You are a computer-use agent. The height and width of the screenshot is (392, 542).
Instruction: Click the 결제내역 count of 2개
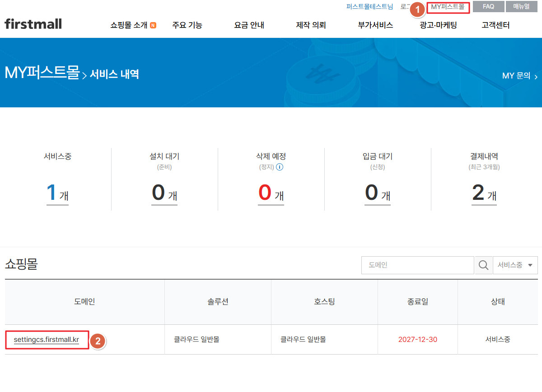(x=484, y=193)
